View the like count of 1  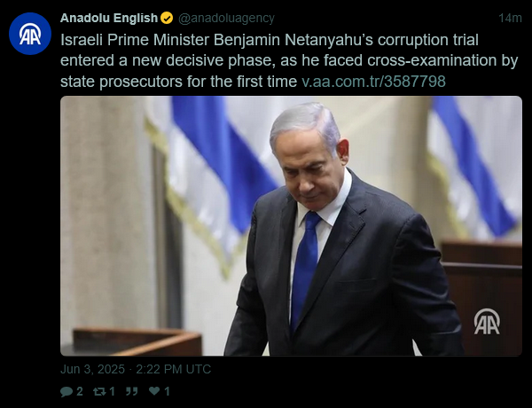pos(167,392)
